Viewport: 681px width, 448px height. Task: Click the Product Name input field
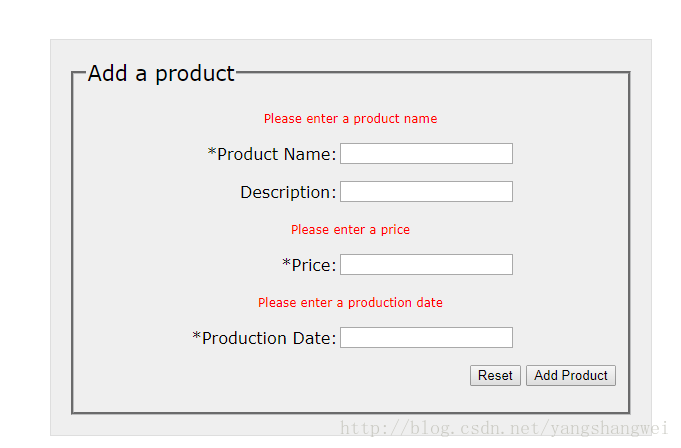(x=426, y=154)
